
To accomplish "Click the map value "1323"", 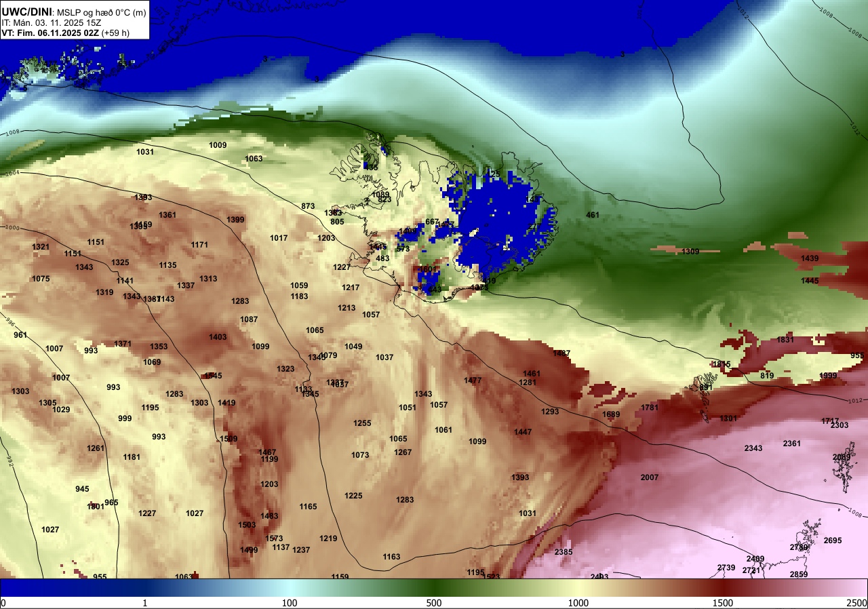I will [x=285, y=369].
